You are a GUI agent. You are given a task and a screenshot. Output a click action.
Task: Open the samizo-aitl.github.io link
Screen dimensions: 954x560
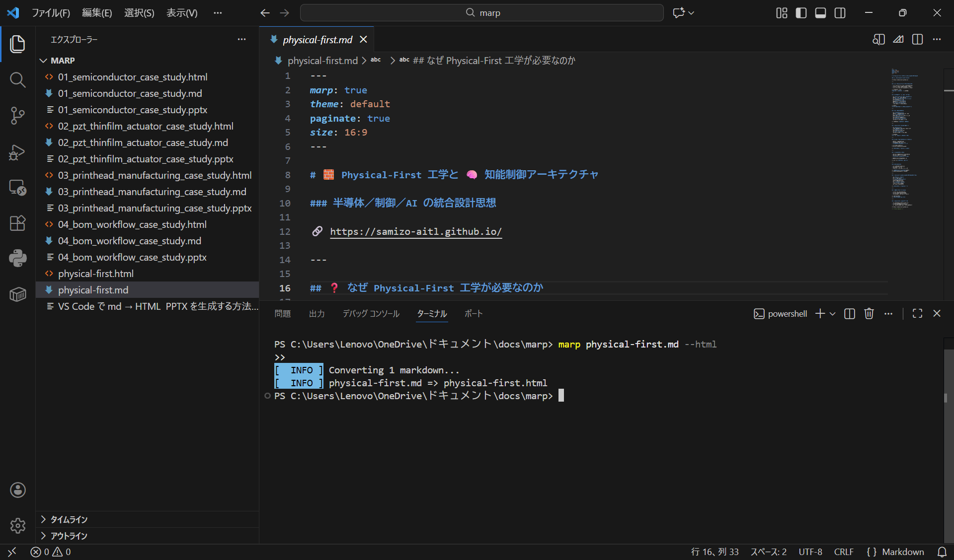[x=415, y=232]
